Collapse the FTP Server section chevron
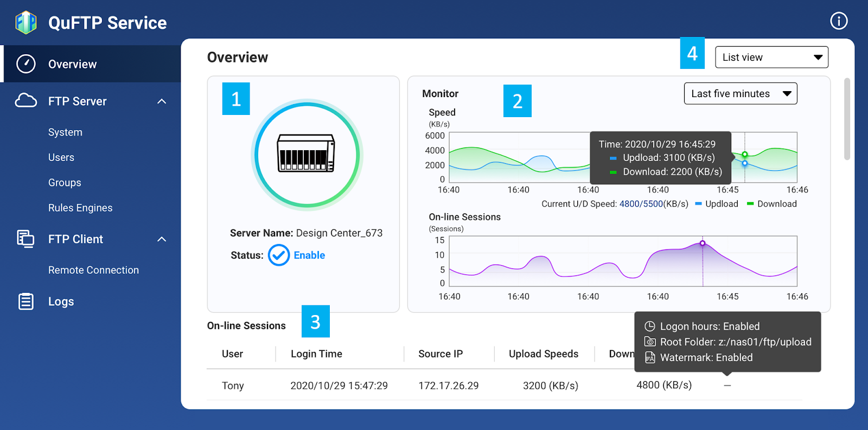 162,101
